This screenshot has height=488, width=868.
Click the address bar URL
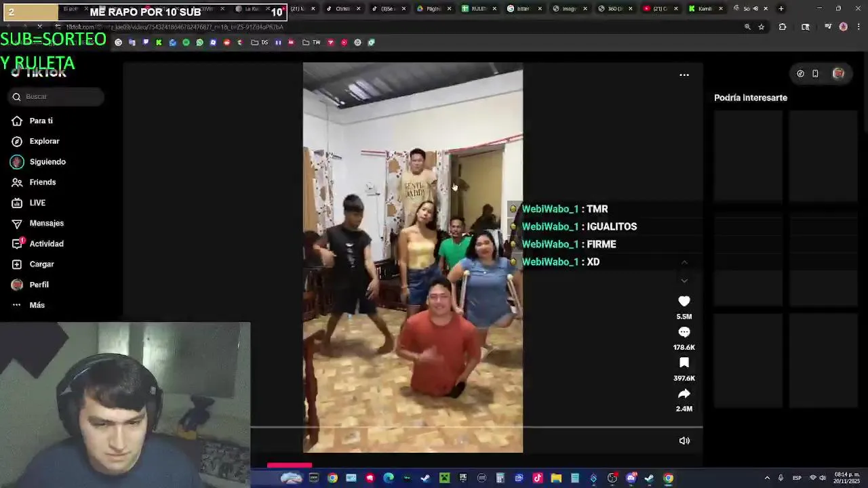point(174,27)
